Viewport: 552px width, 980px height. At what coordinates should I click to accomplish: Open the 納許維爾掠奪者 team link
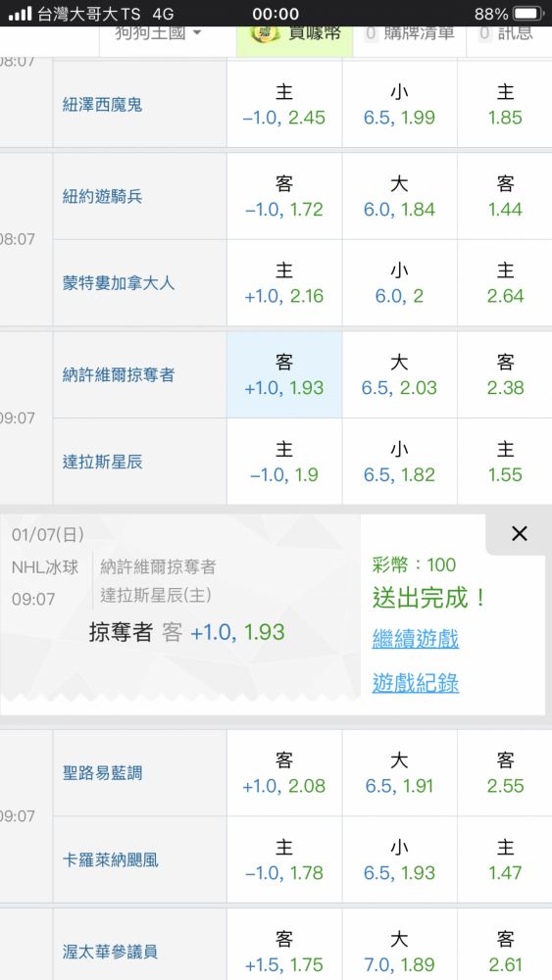119,375
